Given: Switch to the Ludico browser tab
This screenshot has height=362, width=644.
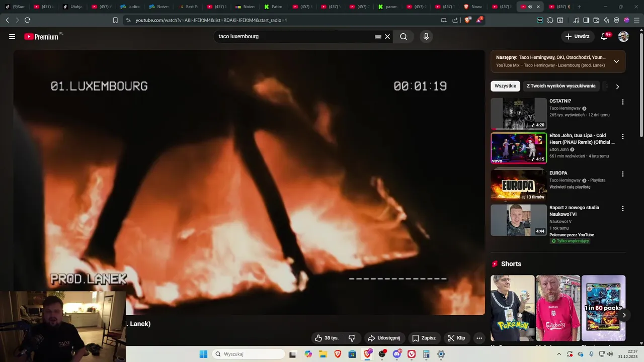Looking at the screenshot, I should pyautogui.click(x=130, y=7).
